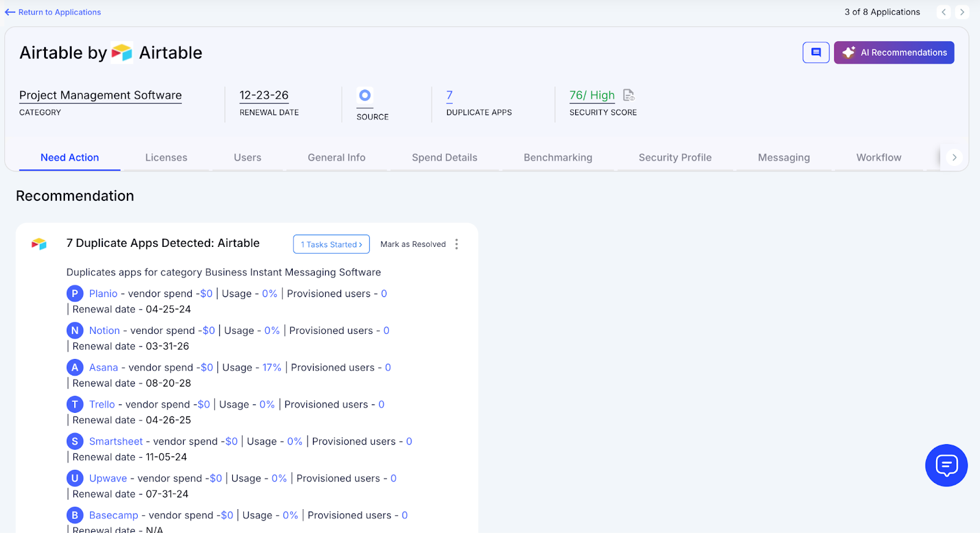Screen dimensions: 980x533
Task: Click the Airtable logo in the header
Action: [x=122, y=53]
